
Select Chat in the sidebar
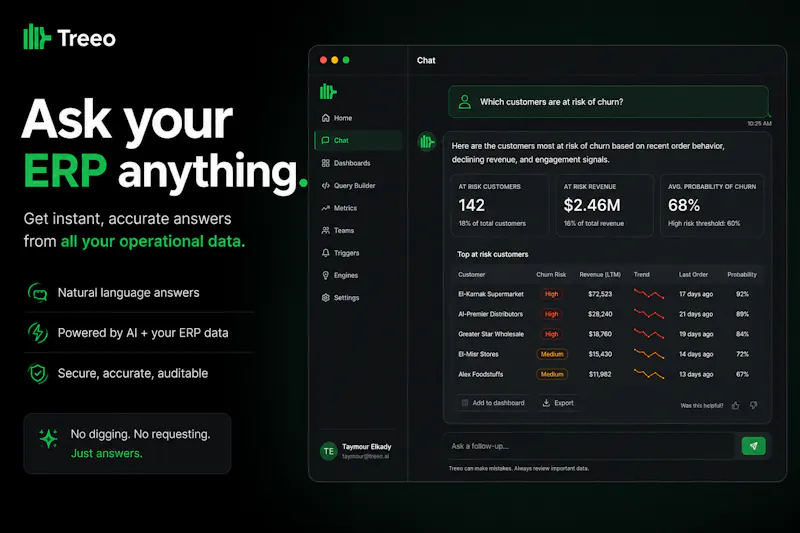click(x=358, y=140)
